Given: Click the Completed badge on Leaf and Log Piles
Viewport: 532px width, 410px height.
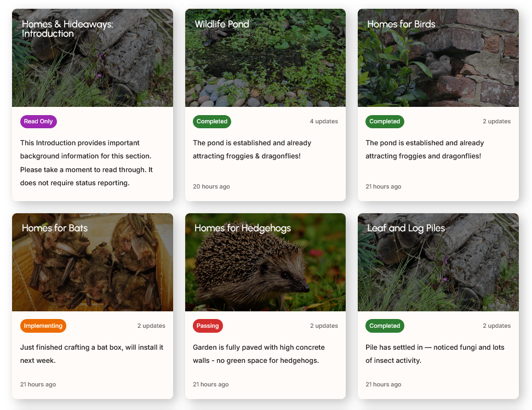Looking at the screenshot, I should pyautogui.click(x=385, y=326).
